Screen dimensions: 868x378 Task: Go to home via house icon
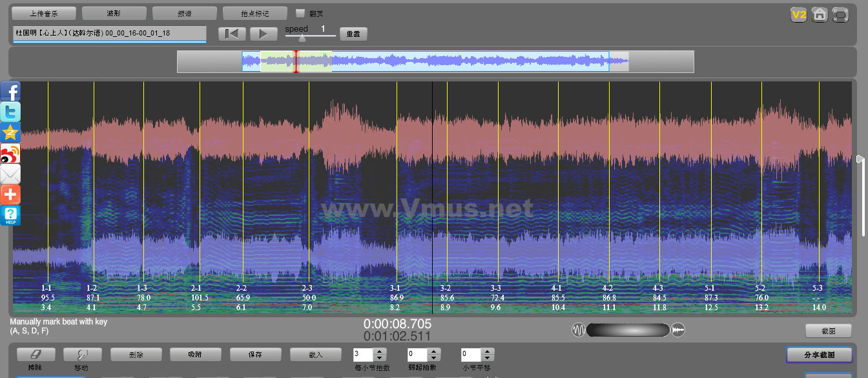coord(820,15)
